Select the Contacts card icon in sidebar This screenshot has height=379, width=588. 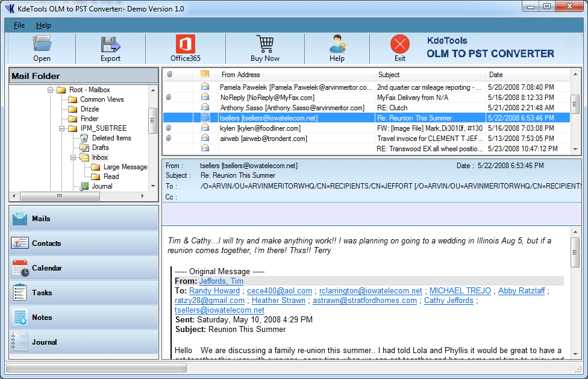pos(20,243)
